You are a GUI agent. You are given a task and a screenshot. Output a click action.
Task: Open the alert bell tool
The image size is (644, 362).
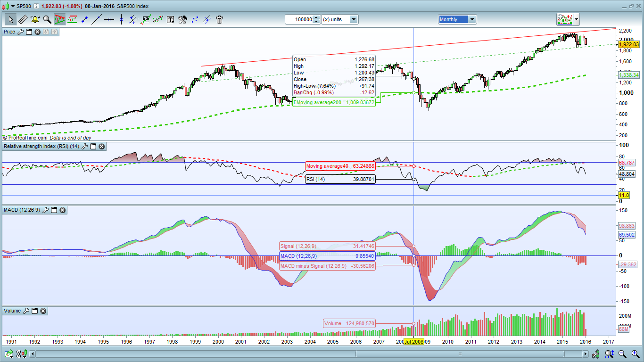[x=35, y=19]
